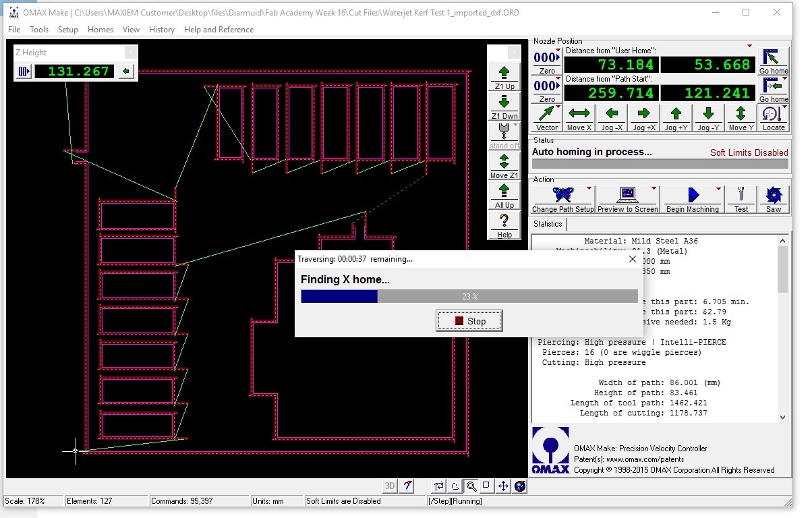812x518 pixels.
Task: Click the Path Start Y readout 121.241
Action: coord(707,93)
